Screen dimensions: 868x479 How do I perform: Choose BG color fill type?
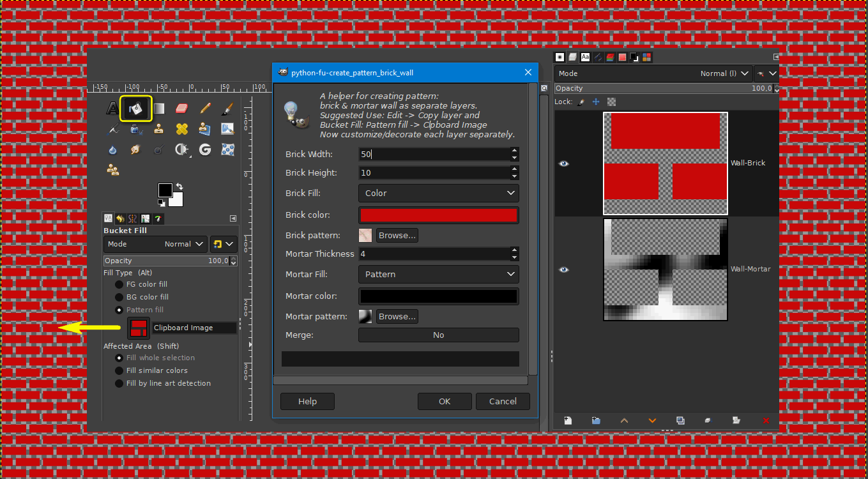119,297
